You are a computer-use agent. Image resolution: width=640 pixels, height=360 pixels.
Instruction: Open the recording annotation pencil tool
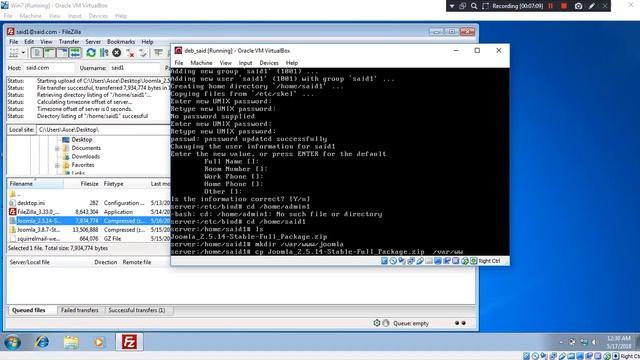[x=592, y=6]
